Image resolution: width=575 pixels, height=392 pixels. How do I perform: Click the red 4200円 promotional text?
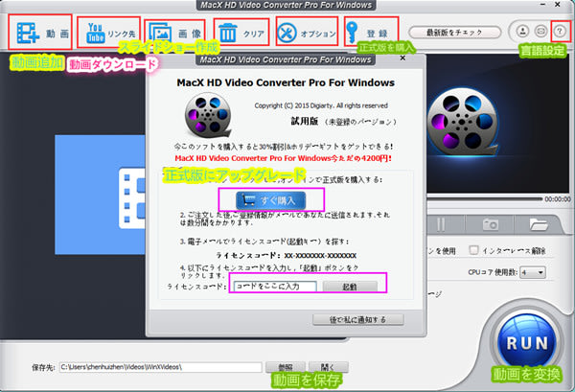coord(283,158)
